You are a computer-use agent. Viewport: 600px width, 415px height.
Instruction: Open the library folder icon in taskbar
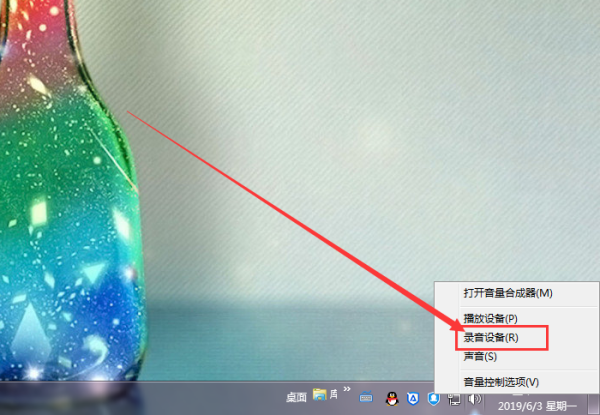tap(320, 396)
